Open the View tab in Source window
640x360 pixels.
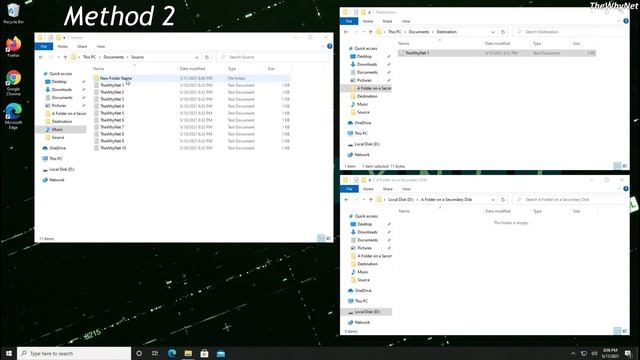coord(101,47)
